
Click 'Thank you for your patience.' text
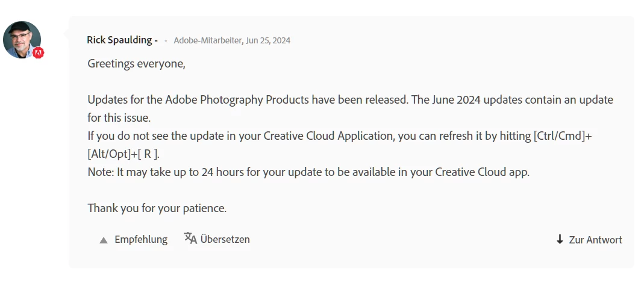coord(157,208)
